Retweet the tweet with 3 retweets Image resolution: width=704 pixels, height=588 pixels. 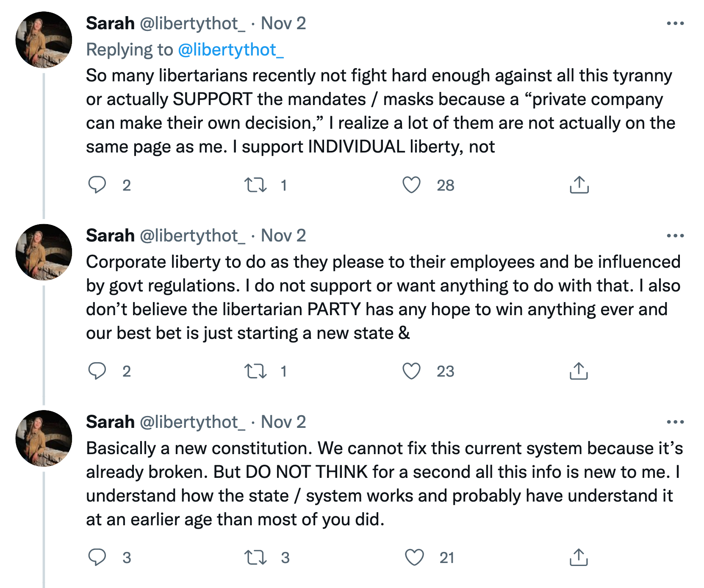(x=255, y=557)
